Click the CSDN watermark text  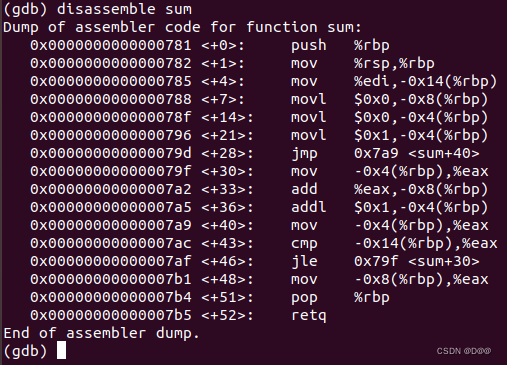(x=464, y=351)
